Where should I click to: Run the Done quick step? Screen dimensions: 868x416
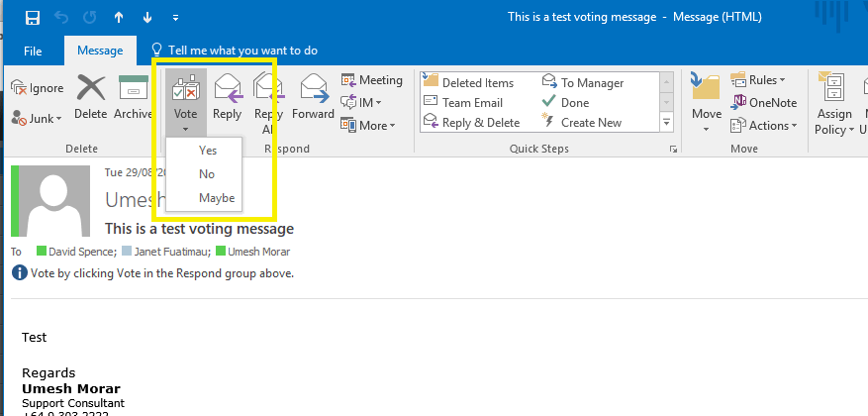[x=565, y=102]
